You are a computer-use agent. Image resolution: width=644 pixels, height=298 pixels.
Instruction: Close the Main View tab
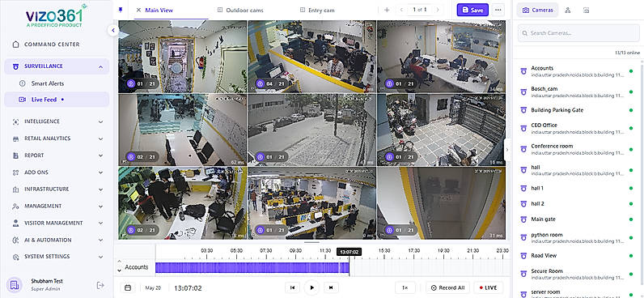[x=138, y=10]
